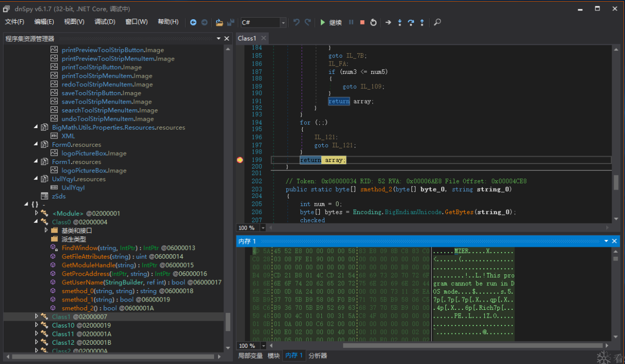Image resolution: width=625 pixels, height=364 pixels.
Task: Open code editor zoom 100% dropdown
Action: (x=263, y=228)
